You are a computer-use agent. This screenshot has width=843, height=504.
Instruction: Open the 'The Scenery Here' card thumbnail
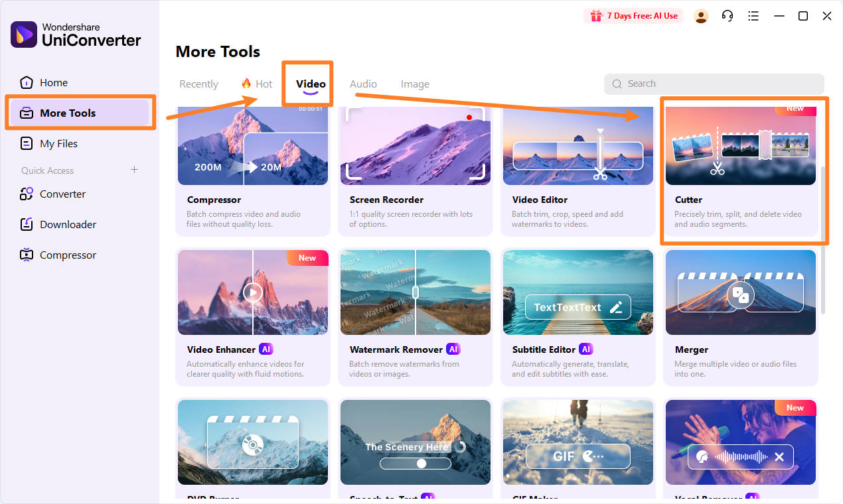(x=416, y=442)
